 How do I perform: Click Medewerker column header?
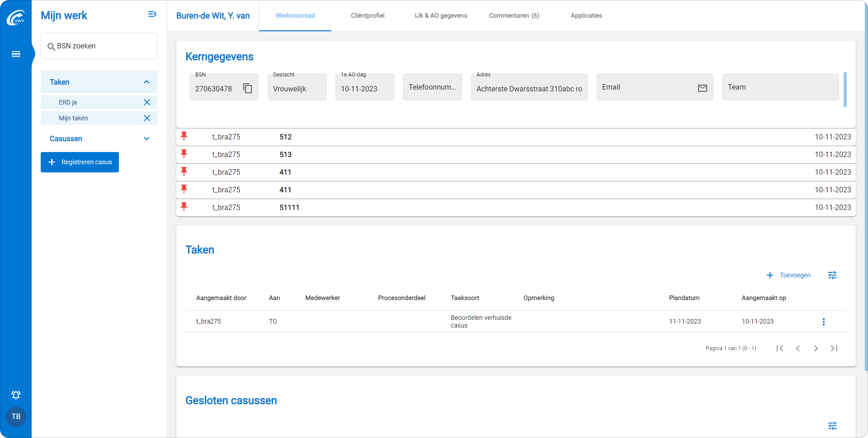coord(322,298)
